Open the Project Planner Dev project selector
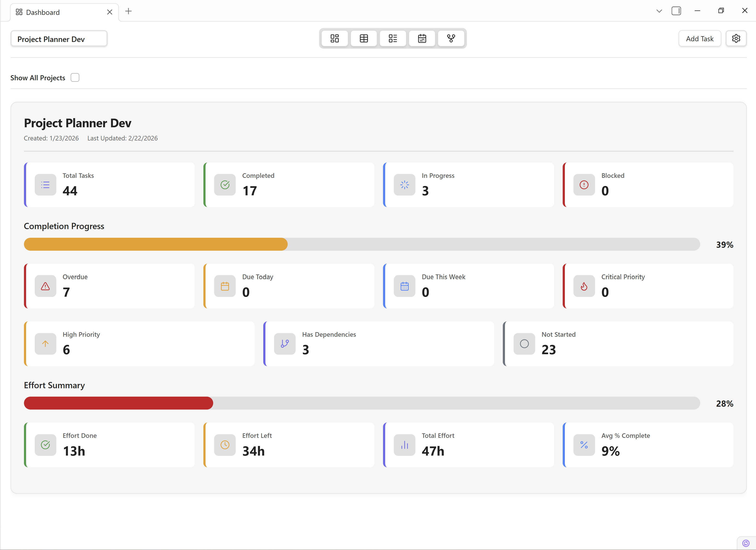 (x=59, y=39)
